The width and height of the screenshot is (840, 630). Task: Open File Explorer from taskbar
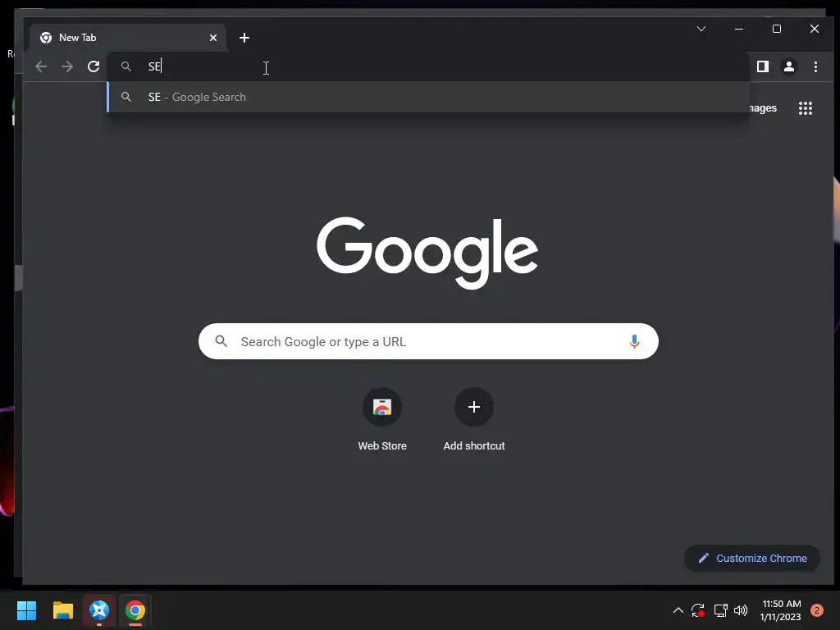pos(62,610)
